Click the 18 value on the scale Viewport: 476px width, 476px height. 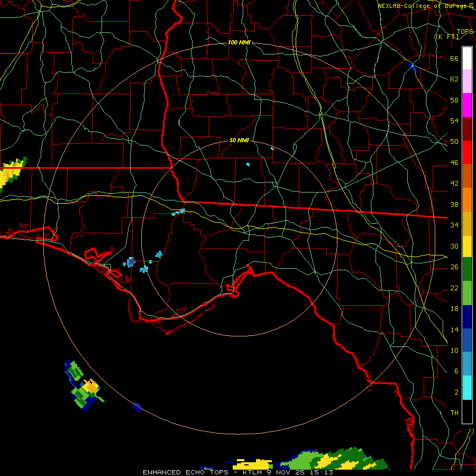[x=454, y=309]
